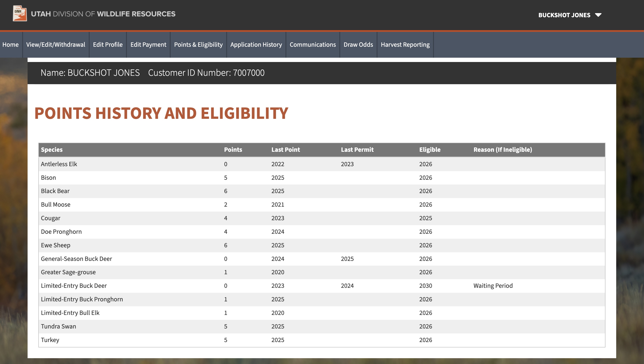644x364 pixels.
Task: Click Utah Division of Wildlife Resources title
Action: point(103,14)
